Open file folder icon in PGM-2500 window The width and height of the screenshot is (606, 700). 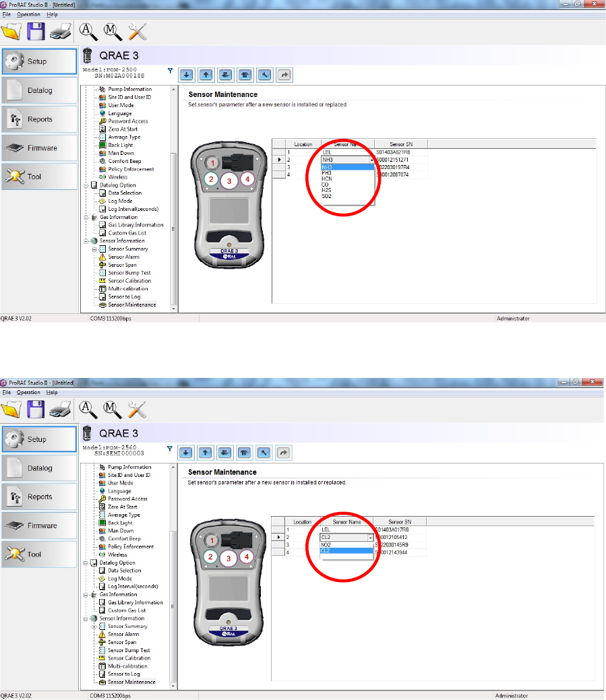pyautogui.click(x=11, y=32)
